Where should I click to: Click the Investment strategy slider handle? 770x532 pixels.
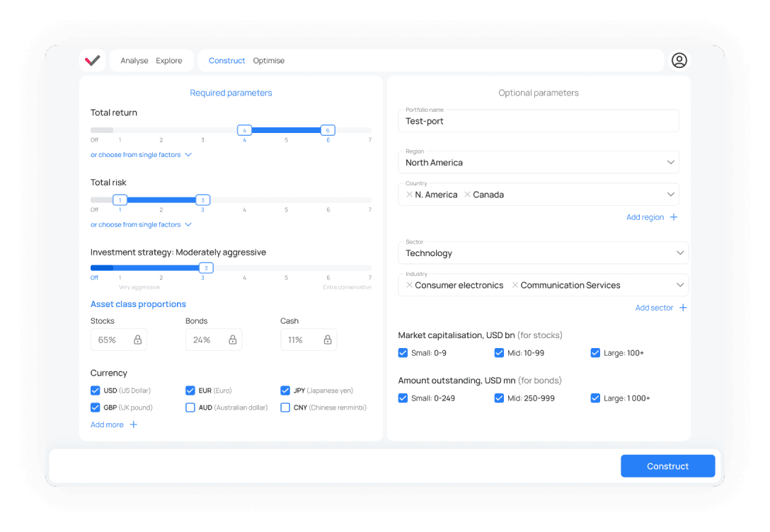pos(206,268)
